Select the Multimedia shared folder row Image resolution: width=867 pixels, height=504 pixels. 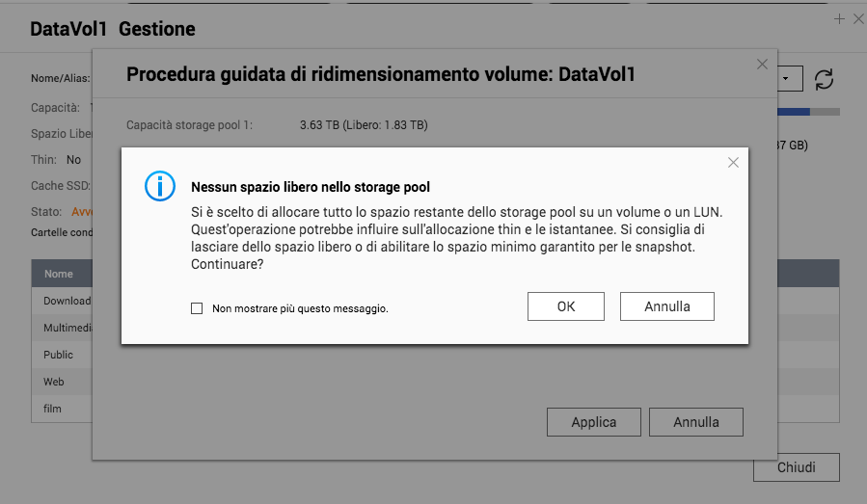click(67, 328)
